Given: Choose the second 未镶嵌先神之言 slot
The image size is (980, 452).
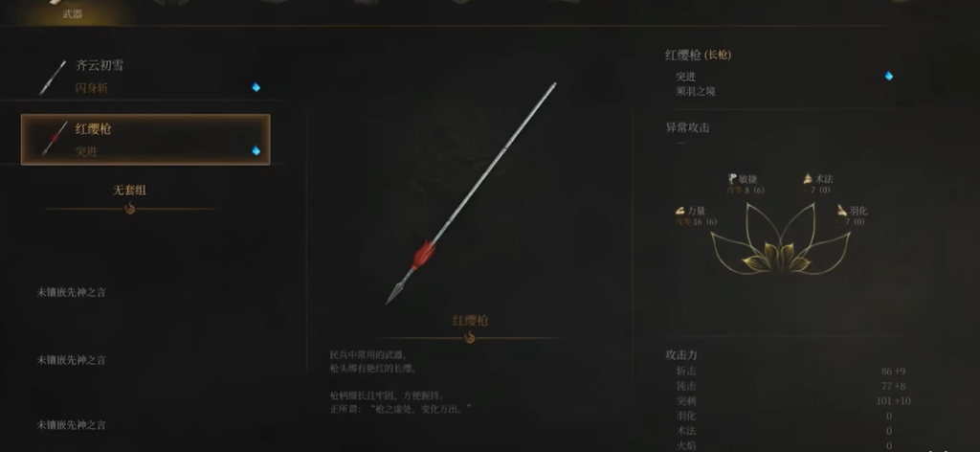Looking at the screenshot, I should coord(71,360).
